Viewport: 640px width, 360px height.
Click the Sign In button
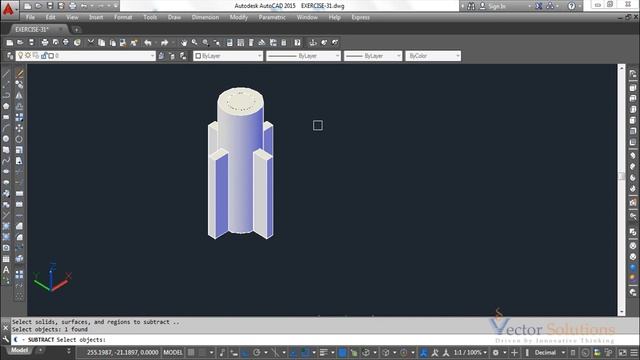tap(497, 6)
